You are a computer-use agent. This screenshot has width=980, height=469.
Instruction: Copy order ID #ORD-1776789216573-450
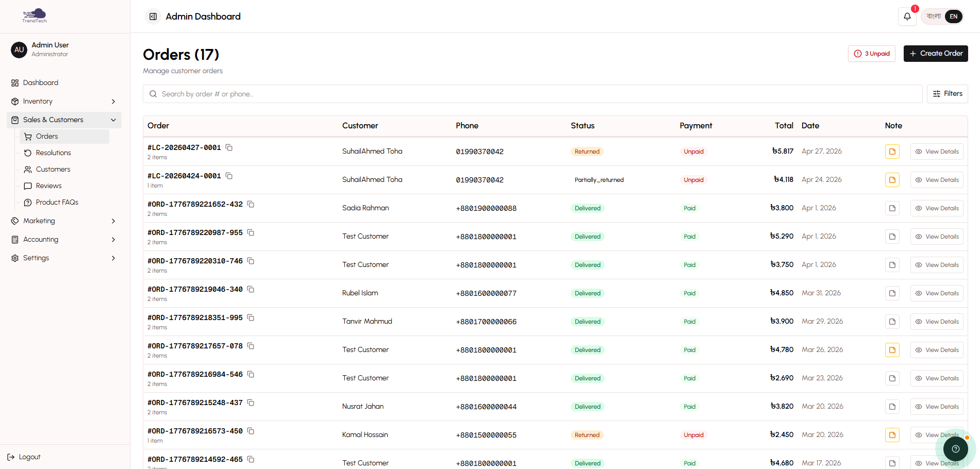[x=251, y=431]
